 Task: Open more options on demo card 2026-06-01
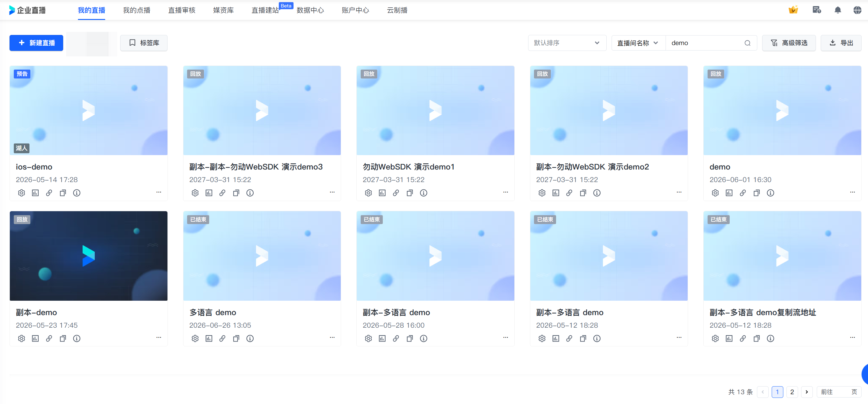(x=852, y=192)
